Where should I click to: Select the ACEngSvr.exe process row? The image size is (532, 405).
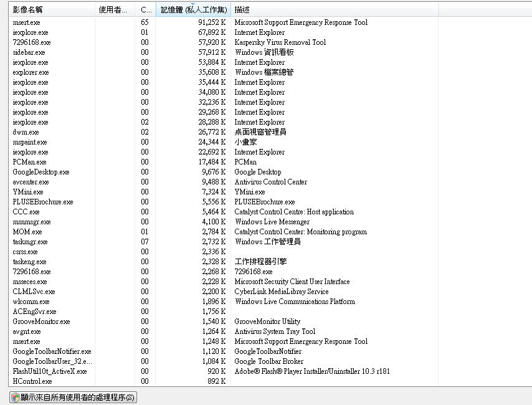click(224, 312)
